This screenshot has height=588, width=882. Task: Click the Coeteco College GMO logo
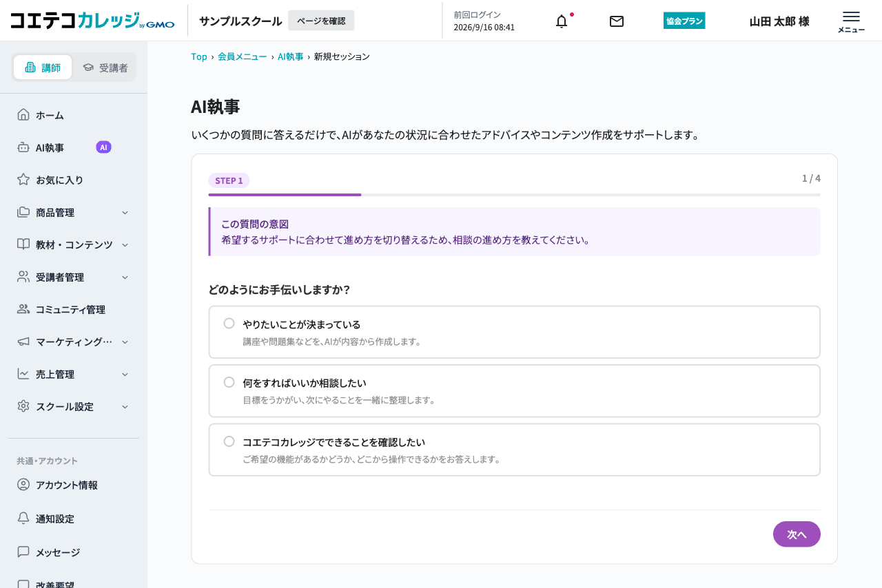(92, 21)
